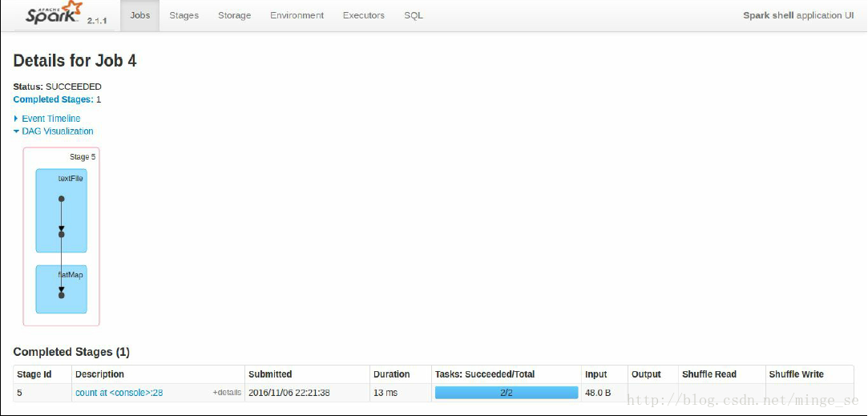Go to the Environment tab
The height and width of the screenshot is (416, 868).
coord(297,15)
